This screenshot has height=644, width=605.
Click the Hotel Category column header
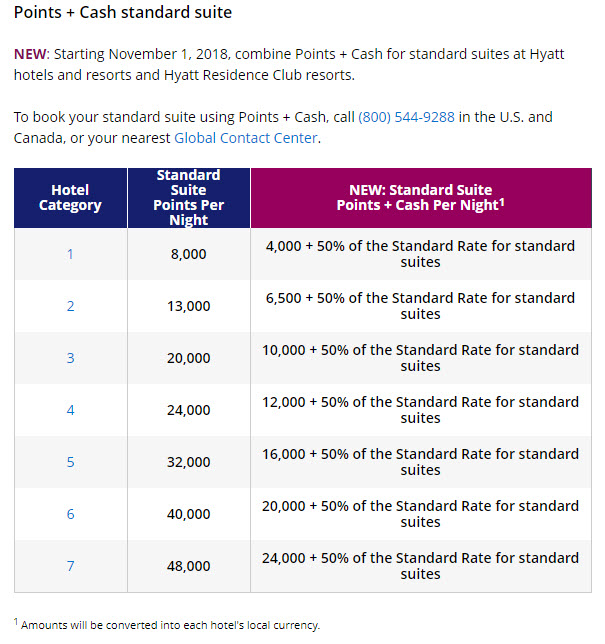tap(70, 198)
